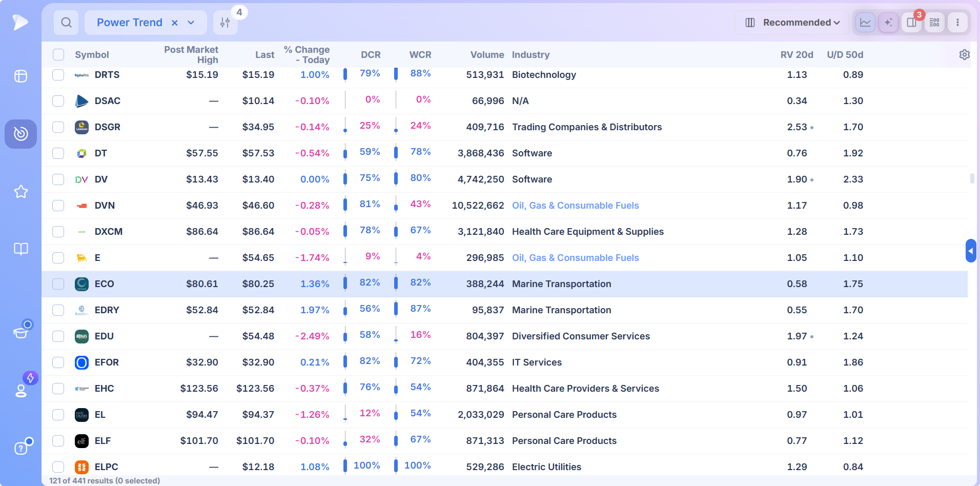The image size is (980, 486).
Task: Click IT Services industry text
Action: (x=537, y=362)
